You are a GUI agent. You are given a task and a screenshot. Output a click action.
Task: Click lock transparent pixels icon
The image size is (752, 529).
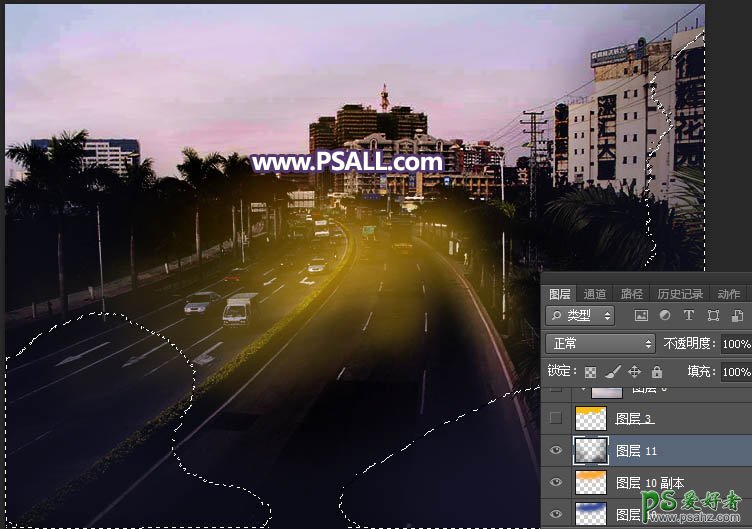(x=590, y=371)
